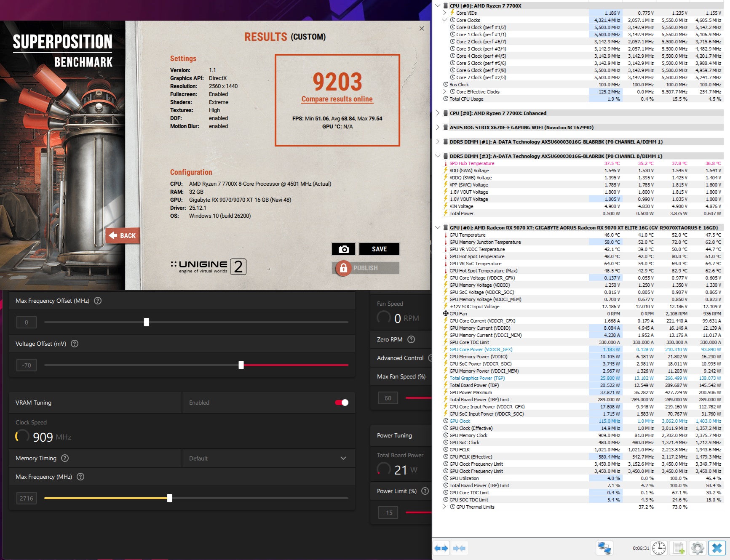The image size is (730, 560).
Task: Click the thermometer icon for SPD Hub Temperature
Action: [x=446, y=163]
